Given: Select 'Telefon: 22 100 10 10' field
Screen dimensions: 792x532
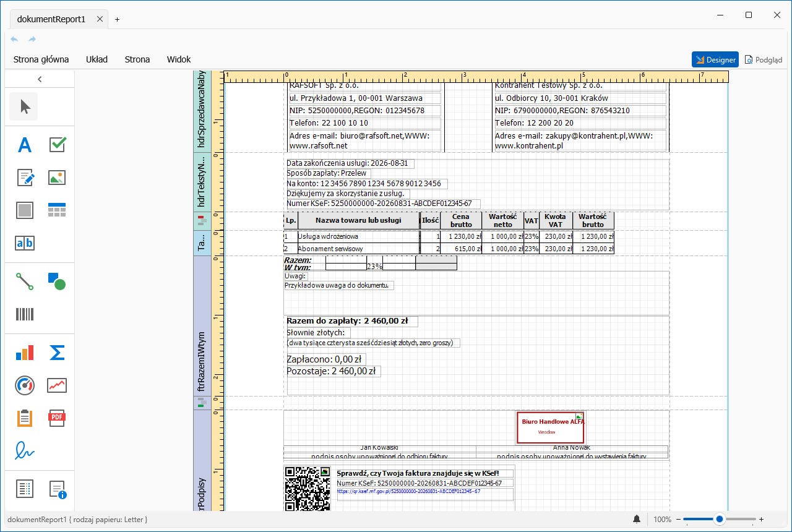Looking at the screenshot, I should click(364, 123).
